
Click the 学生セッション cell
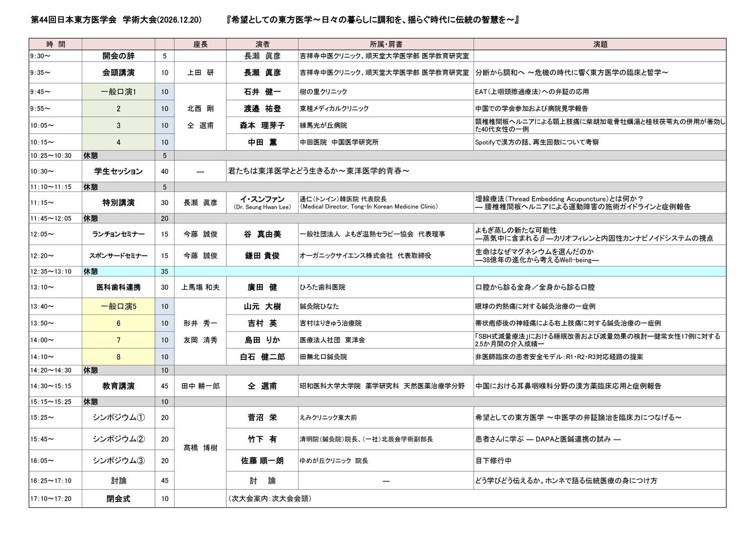pyautogui.click(x=119, y=172)
